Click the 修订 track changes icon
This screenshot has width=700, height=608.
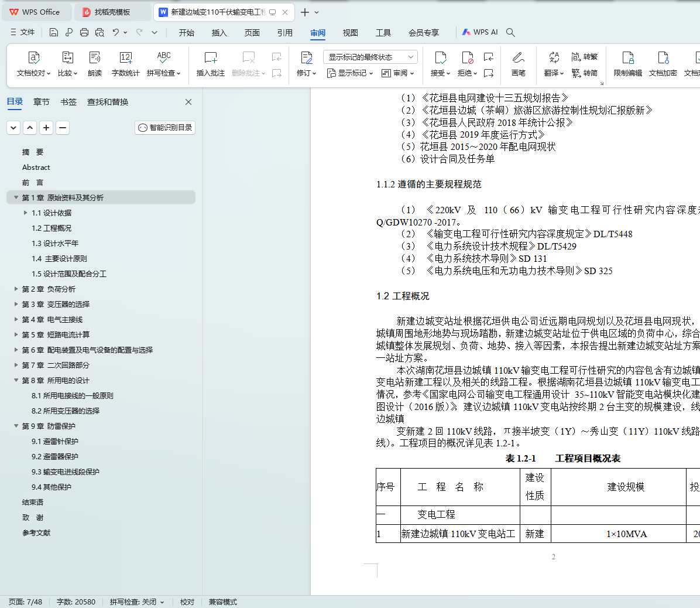point(306,57)
